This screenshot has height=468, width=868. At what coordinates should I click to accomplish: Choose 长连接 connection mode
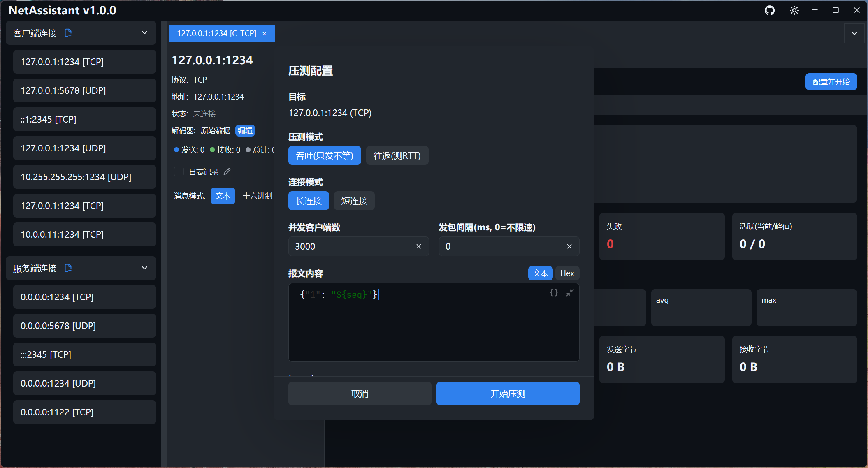(309, 201)
